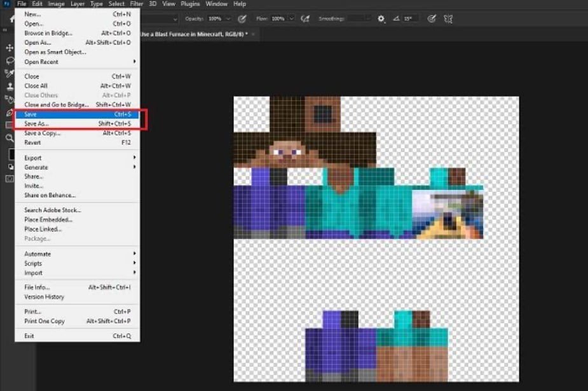
Task: Click the Photoshop logo icon
Action: [x=6, y=4]
